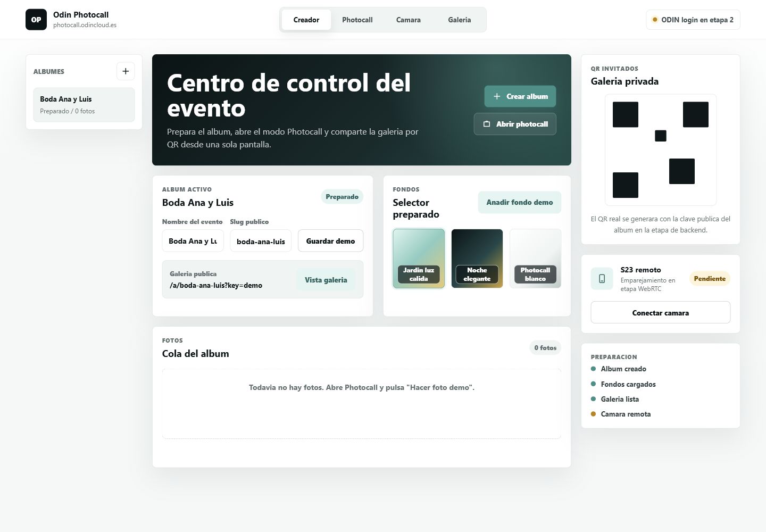Switch to the Photocall tab
Image resolution: width=766 pixels, height=532 pixels.
(x=357, y=20)
